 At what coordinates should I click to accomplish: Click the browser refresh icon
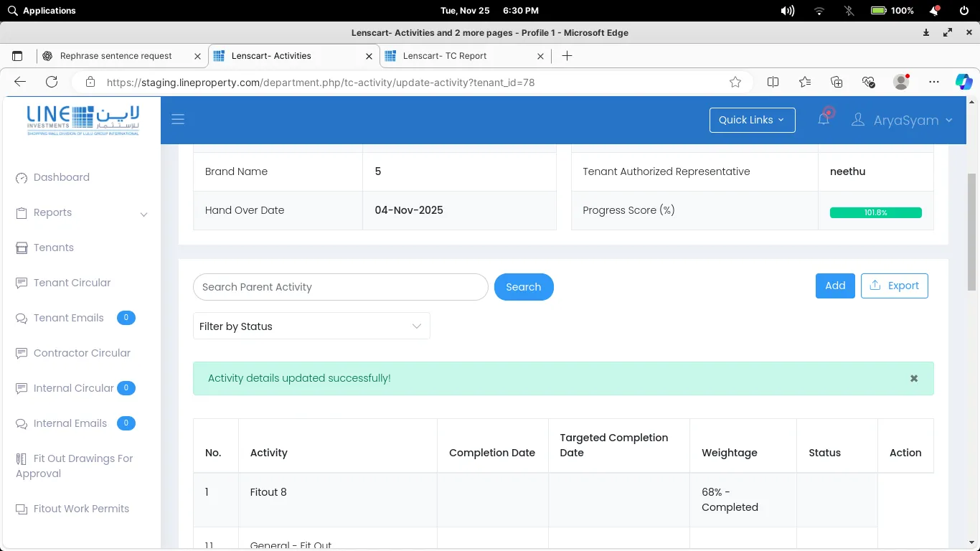click(x=52, y=82)
